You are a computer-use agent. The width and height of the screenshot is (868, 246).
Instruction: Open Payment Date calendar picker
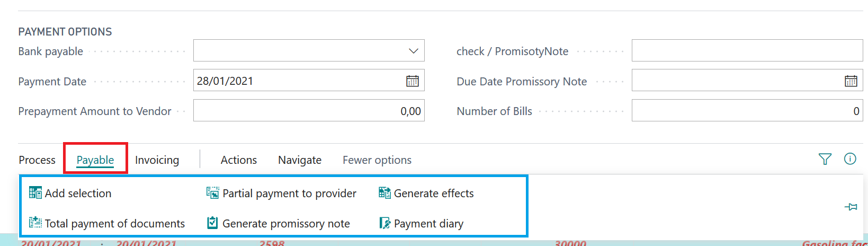tap(412, 81)
